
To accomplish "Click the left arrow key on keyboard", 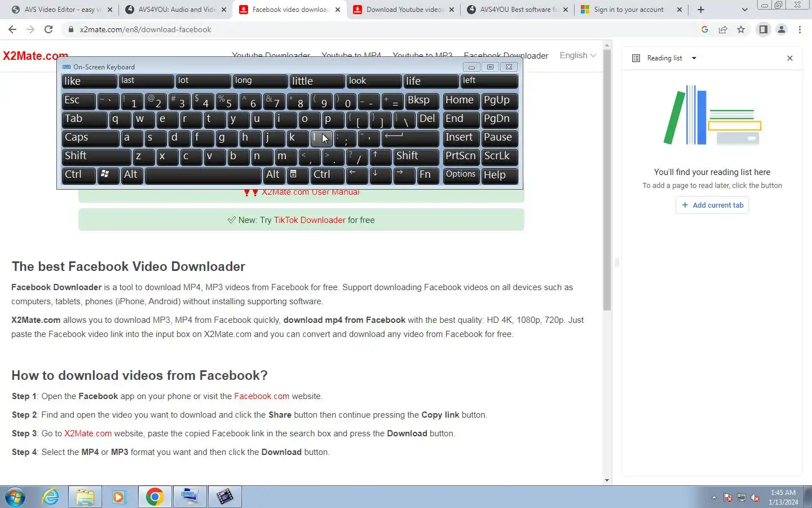I will coord(357,176).
